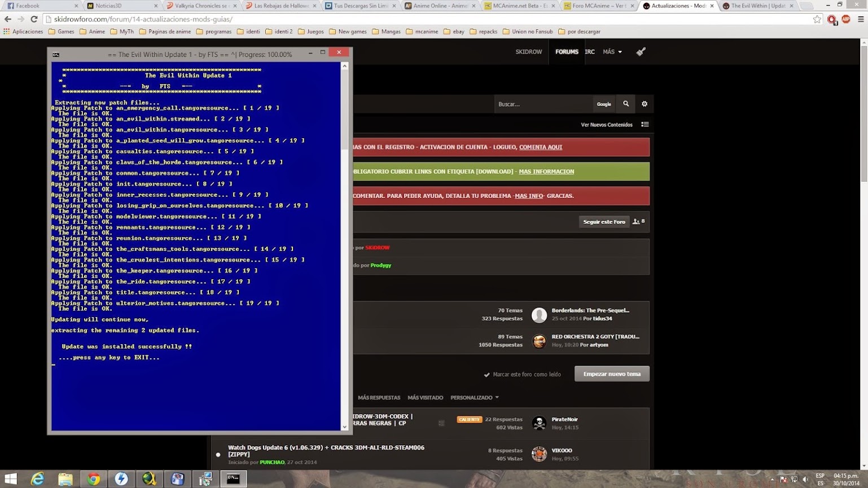Focus the Buscar search field
Screen dimensions: 868x488
543,104
